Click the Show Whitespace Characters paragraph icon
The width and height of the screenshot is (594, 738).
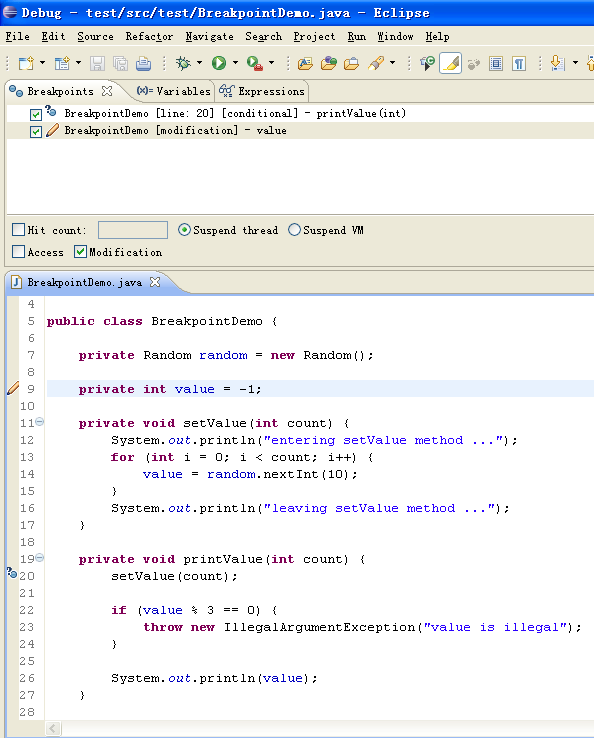519,63
